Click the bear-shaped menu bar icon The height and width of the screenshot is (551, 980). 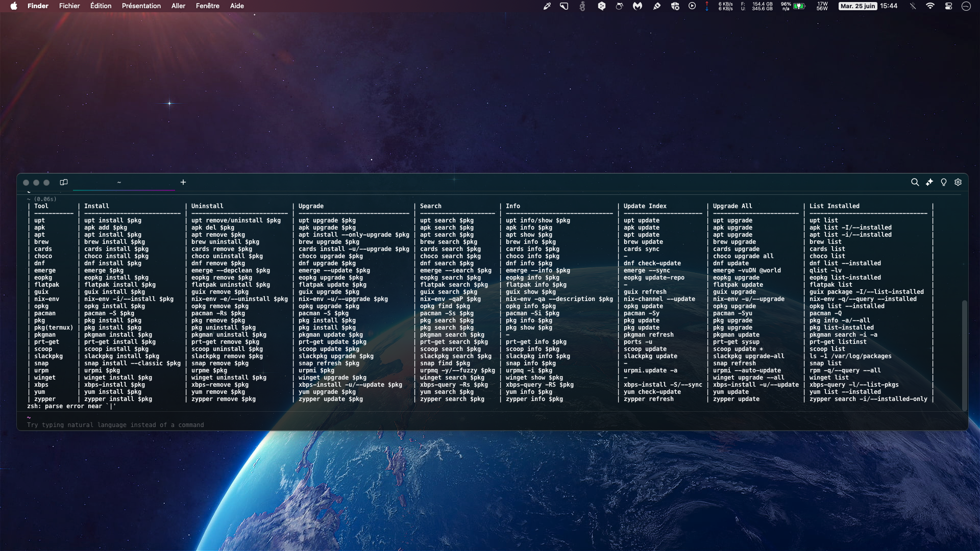[619, 6]
